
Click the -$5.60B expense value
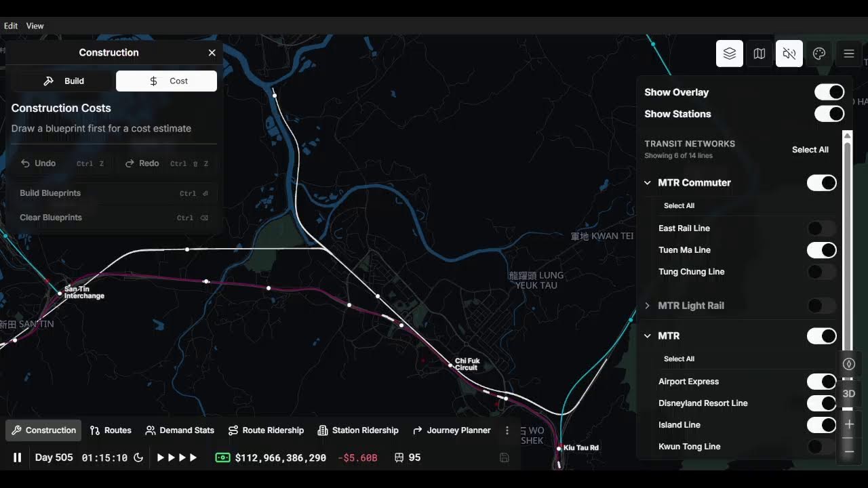pyautogui.click(x=357, y=457)
